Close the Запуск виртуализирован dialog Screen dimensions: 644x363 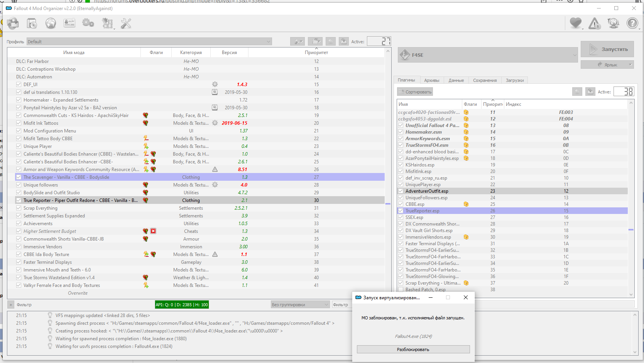466,297
